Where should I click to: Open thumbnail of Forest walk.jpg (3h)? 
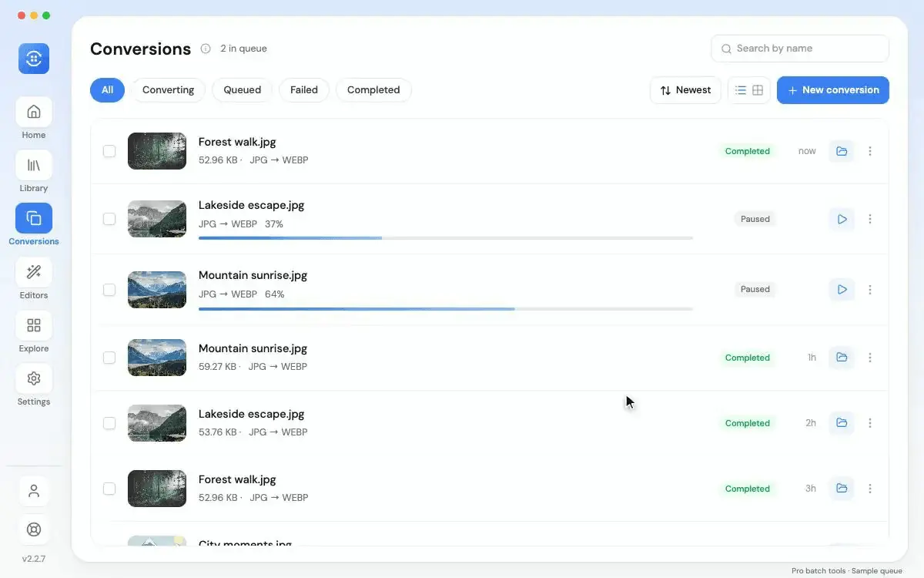pyautogui.click(x=157, y=489)
